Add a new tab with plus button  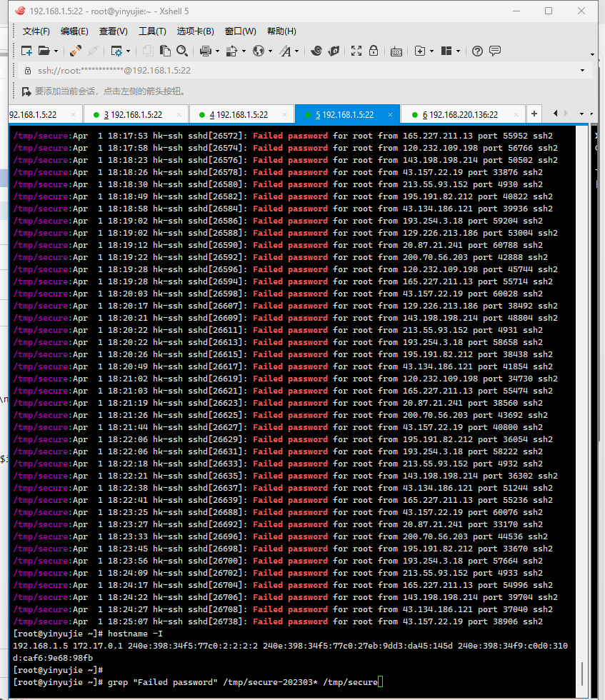[x=534, y=114]
